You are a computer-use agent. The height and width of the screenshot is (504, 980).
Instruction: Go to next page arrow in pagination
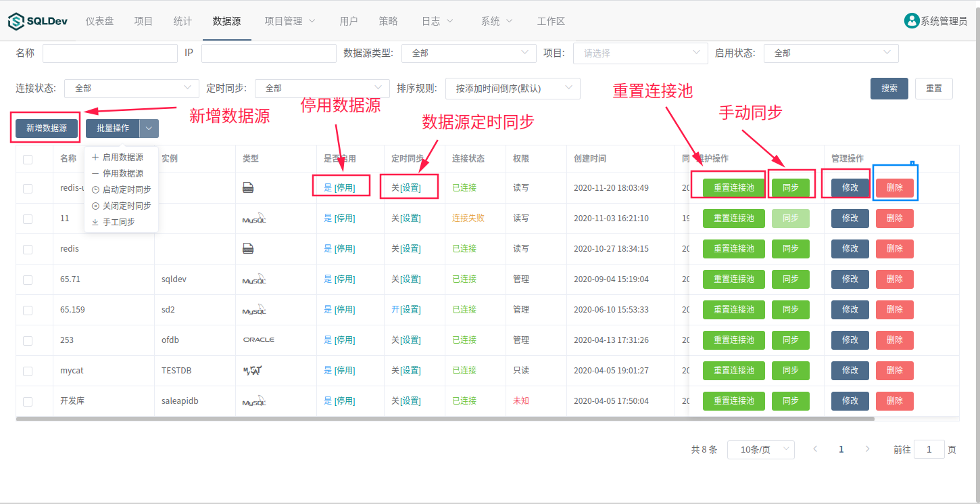tap(867, 449)
